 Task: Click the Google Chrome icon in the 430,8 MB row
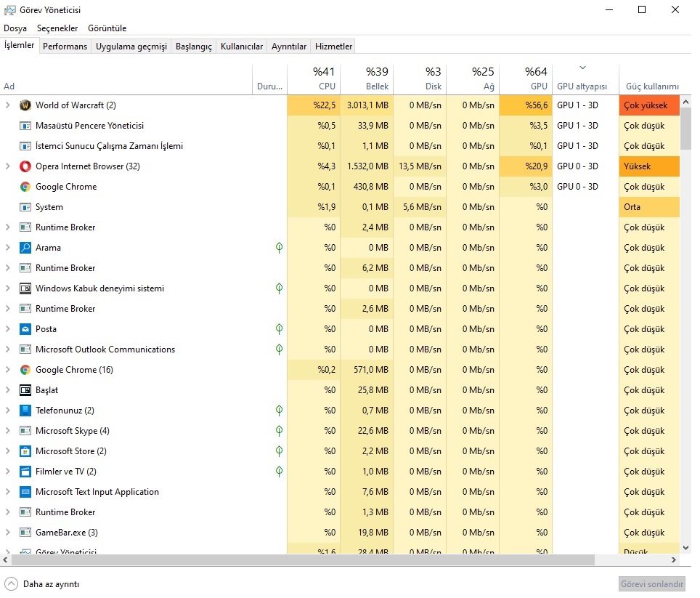(x=25, y=187)
